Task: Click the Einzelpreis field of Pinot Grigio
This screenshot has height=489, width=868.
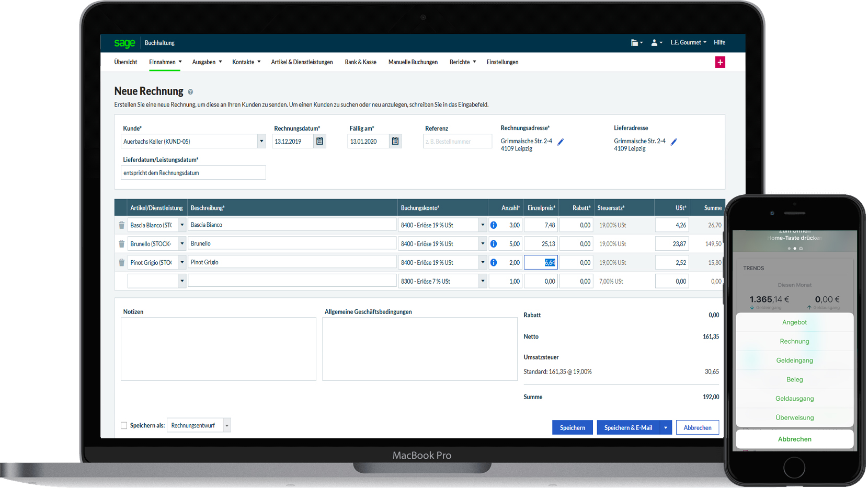Action: click(541, 263)
